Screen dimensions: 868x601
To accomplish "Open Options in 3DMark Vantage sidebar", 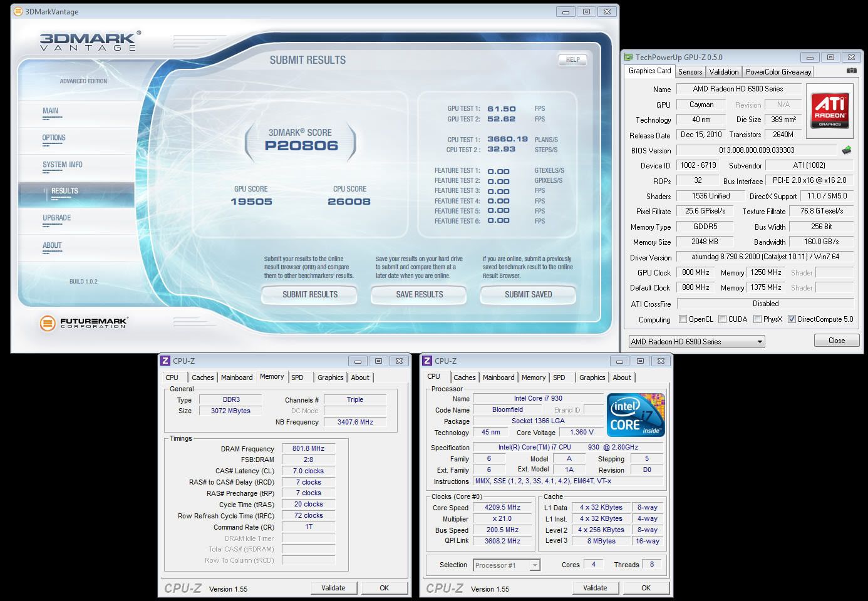I will (54, 138).
